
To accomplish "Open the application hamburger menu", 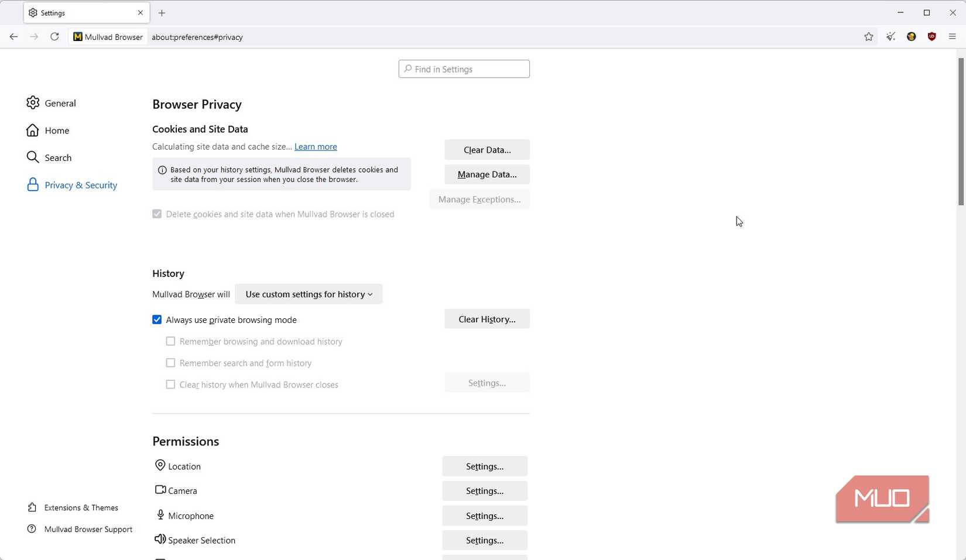I will click(x=953, y=37).
